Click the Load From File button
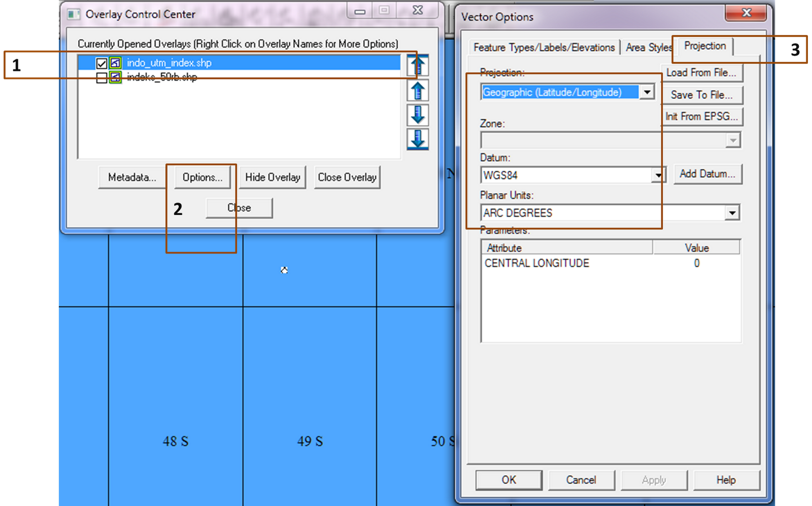This screenshot has width=812, height=506. point(701,73)
